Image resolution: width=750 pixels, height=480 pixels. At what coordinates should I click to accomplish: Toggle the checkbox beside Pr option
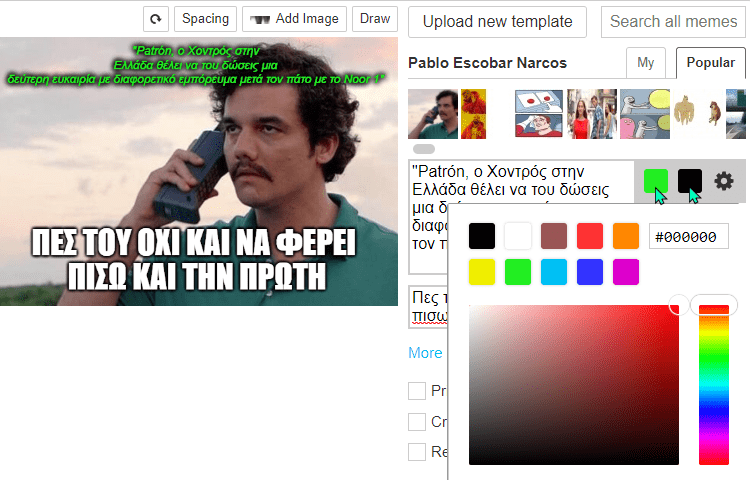(417, 391)
